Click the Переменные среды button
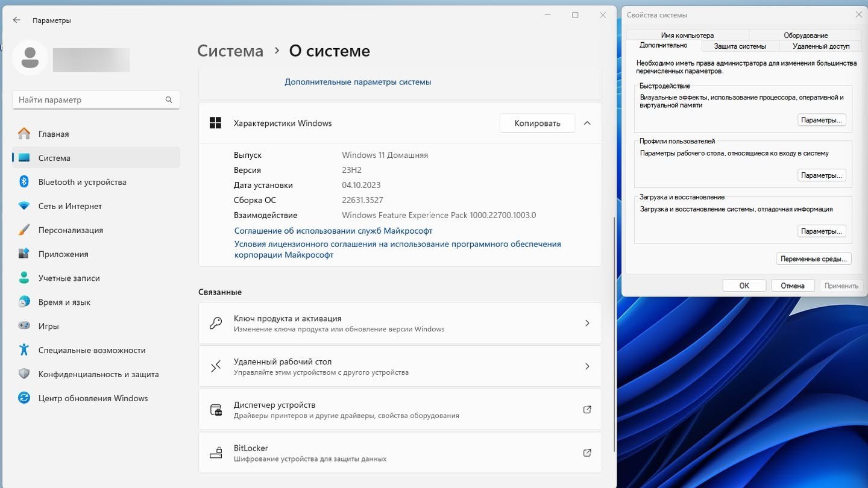 (x=814, y=259)
